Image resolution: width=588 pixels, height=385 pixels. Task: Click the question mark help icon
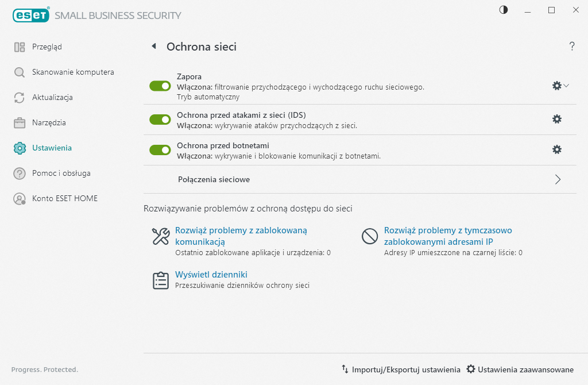point(572,47)
